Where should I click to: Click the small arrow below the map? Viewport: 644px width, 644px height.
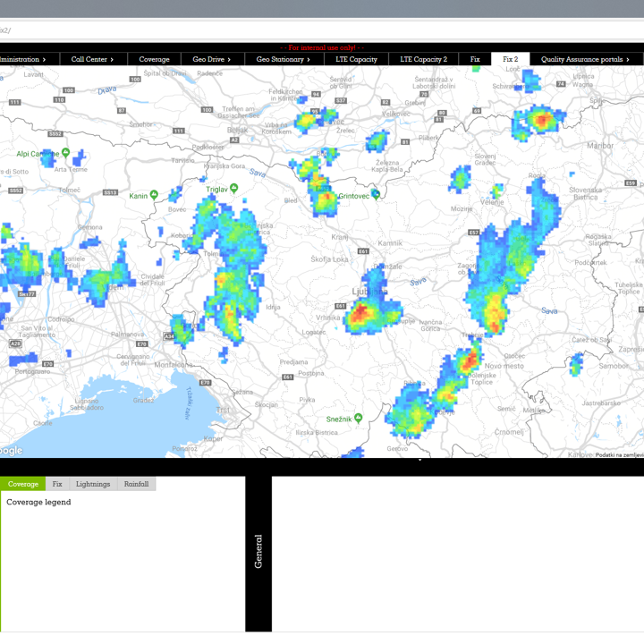pos(419,461)
